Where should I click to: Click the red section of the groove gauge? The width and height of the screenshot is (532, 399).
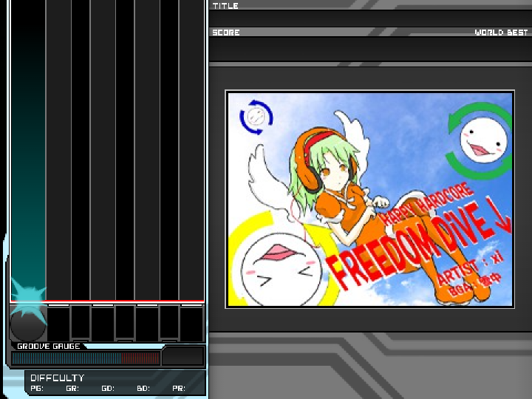pos(140,358)
